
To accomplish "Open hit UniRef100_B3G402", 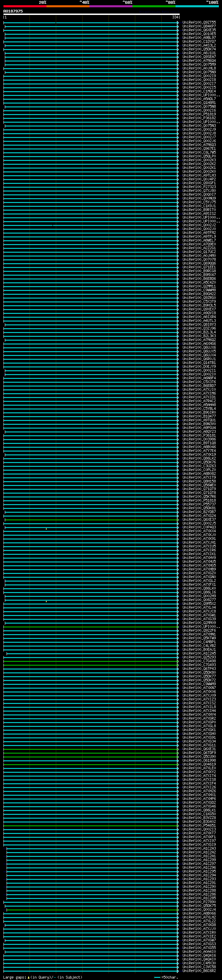I will [x=199, y=822].
